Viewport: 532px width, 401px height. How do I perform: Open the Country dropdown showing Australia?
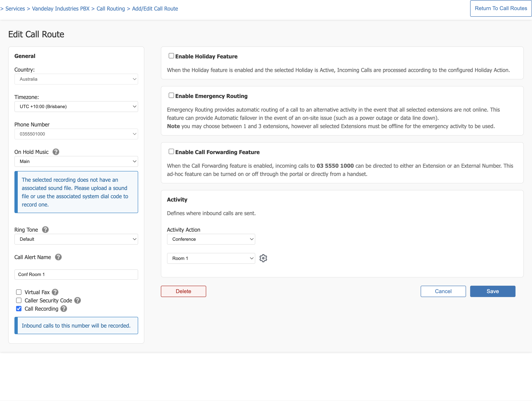pos(76,79)
